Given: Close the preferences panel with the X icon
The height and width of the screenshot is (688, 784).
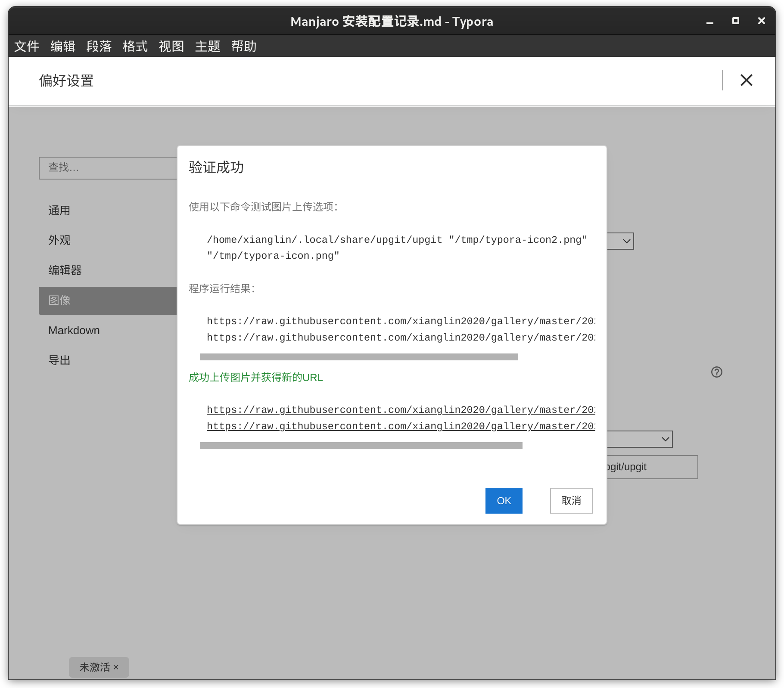Looking at the screenshot, I should [746, 80].
